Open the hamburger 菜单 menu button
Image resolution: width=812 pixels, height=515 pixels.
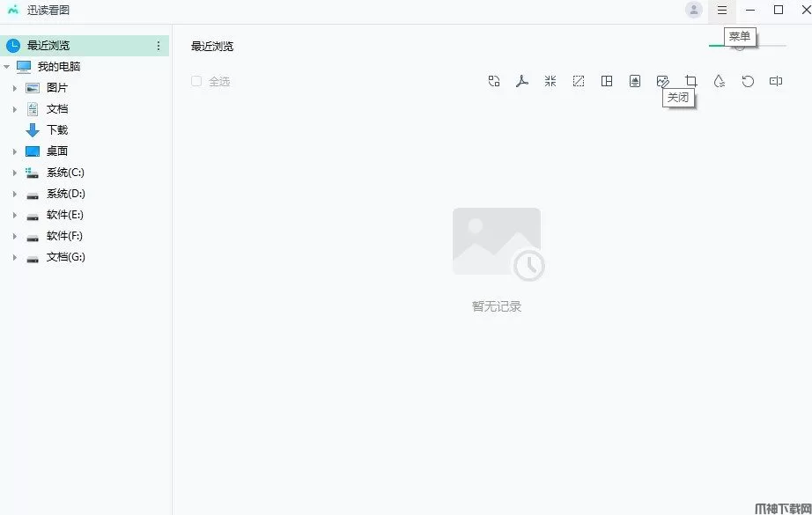tap(722, 11)
